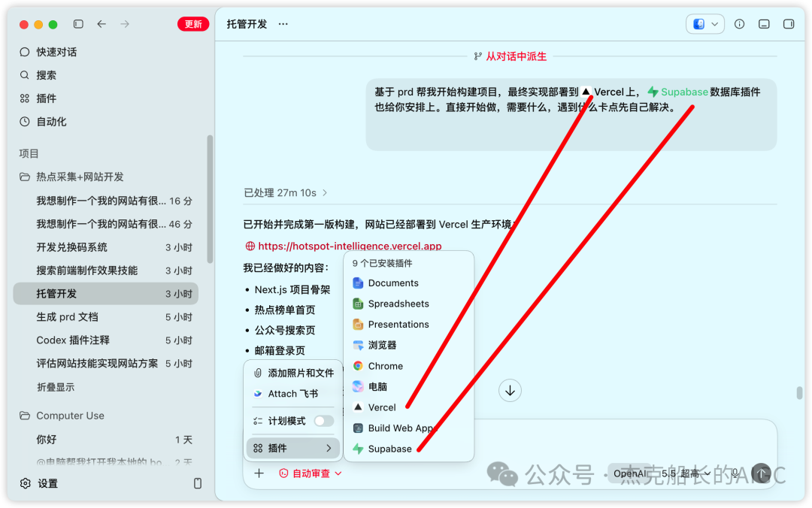
Task: Select Documents plugin from the list
Action: coord(408,283)
